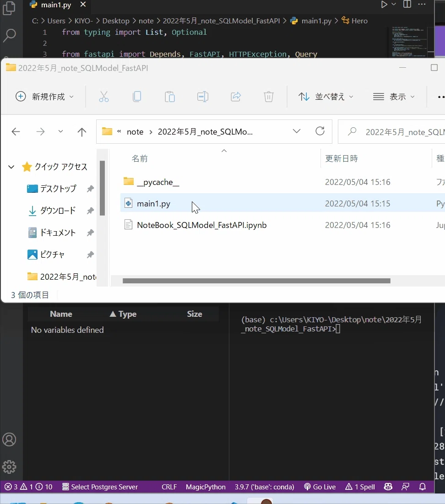This screenshot has height=504, width=445.
Task: Collapse クイック アクセス tree node
Action: pos(11,167)
